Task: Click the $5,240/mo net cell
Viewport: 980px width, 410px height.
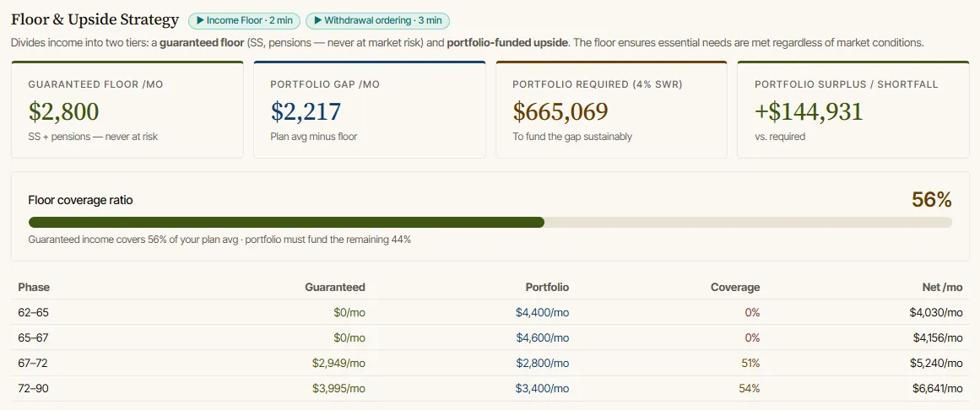Action: click(x=937, y=363)
